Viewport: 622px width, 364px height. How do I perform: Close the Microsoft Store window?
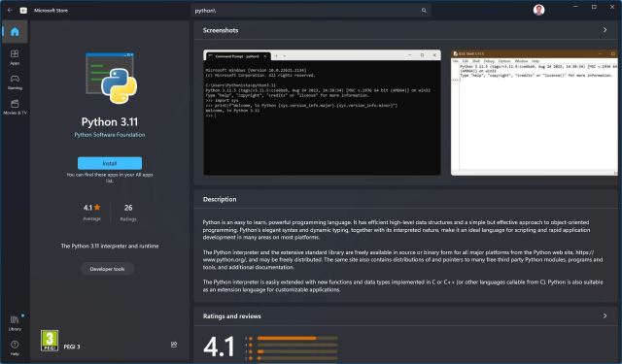click(x=612, y=7)
